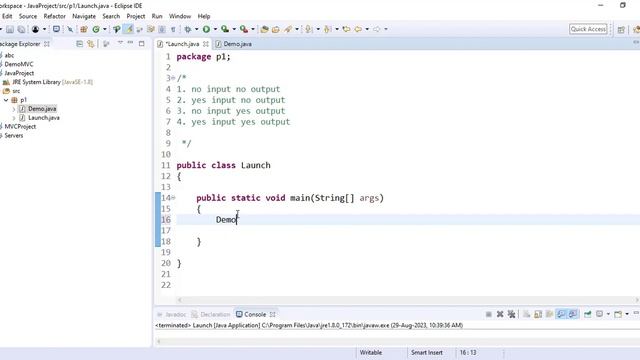640x360 pixels.
Task: Open the Help menu
Action: tap(204, 16)
